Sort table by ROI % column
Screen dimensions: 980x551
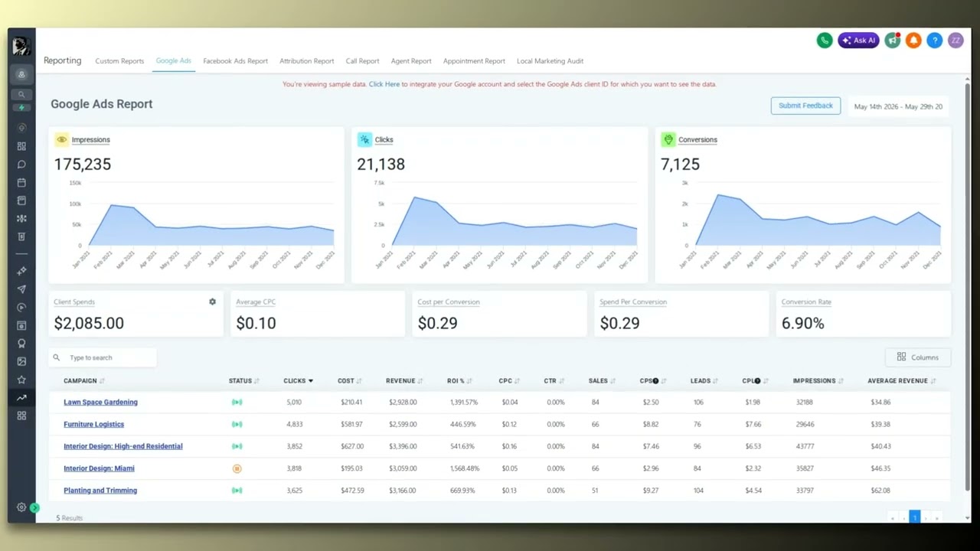(x=460, y=380)
